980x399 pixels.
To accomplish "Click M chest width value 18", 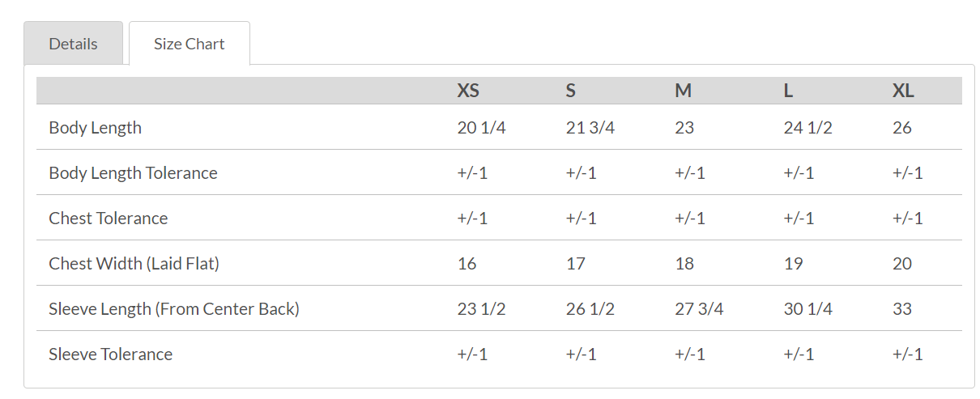I will (x=684, y=263).
